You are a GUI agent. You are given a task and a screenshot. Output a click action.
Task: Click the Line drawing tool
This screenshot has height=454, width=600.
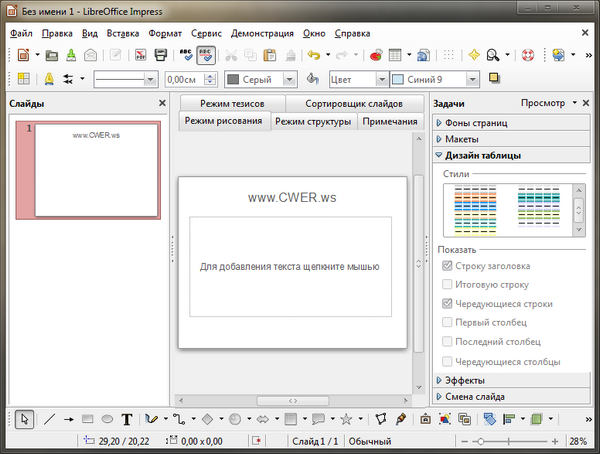[48, 420]
